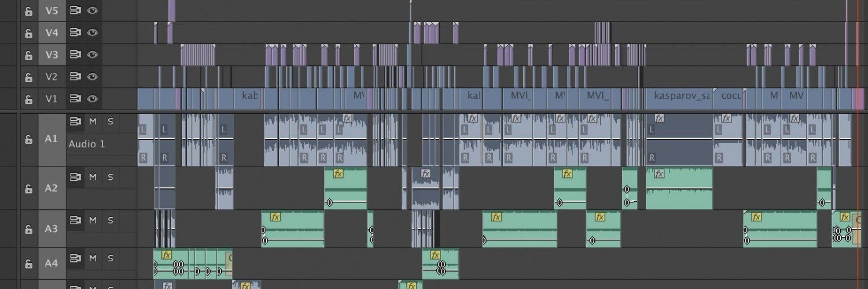
Task: Toggle track lock on V5
Action: (28, 11)
